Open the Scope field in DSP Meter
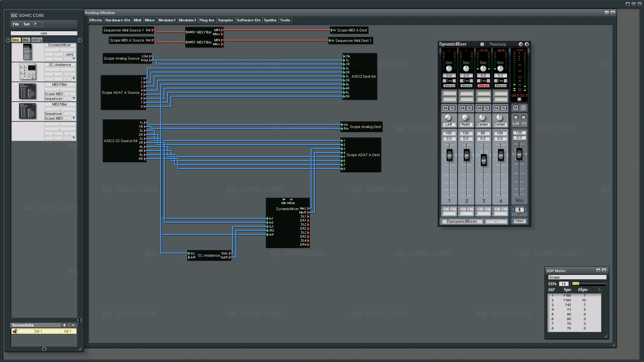The width and height of the screenshot is (644, 362). (x=577, y=277)
